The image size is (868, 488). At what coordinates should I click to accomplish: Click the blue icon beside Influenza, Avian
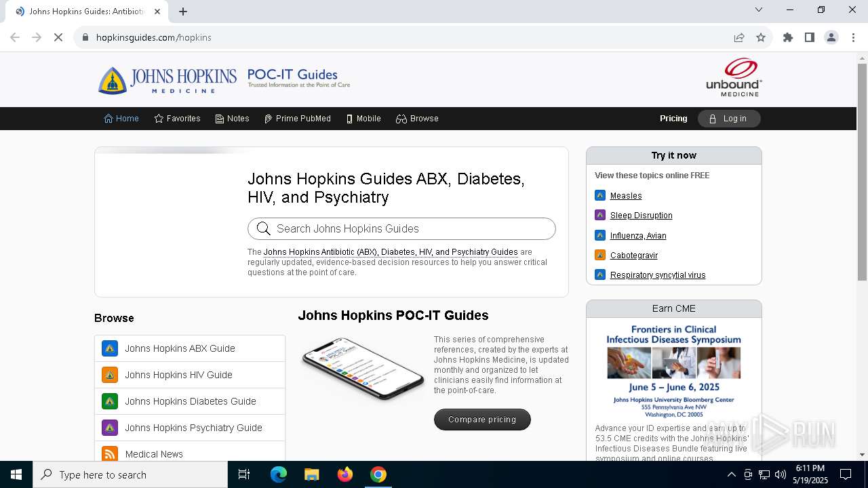point(600,235)
